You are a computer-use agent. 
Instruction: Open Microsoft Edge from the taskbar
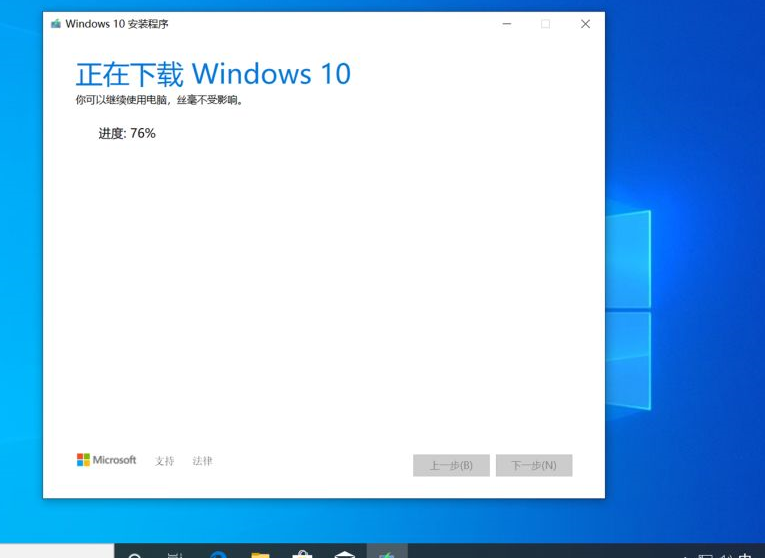click(x=218, y=554)
